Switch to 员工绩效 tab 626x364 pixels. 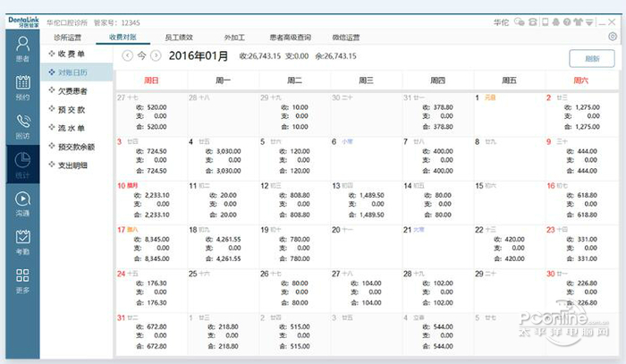pyautogui.click(x=179, y=38)
